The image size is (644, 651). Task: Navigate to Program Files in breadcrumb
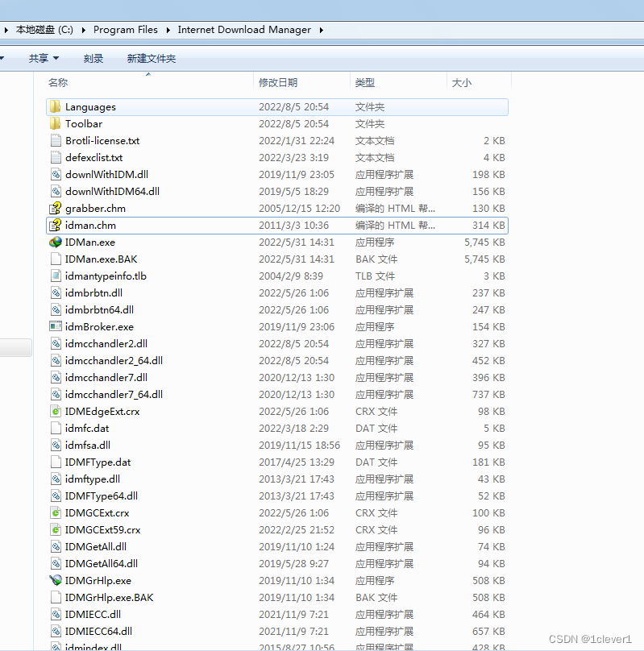click(x=126, y=30)
